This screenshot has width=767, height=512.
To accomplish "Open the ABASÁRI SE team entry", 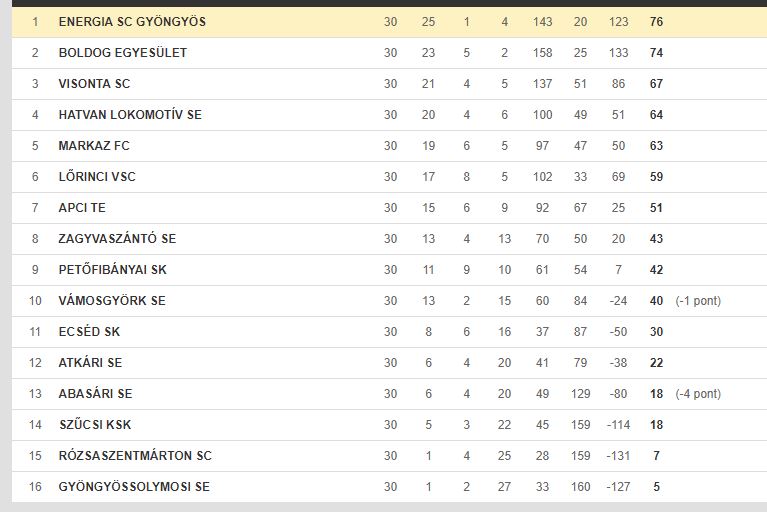I will click(x=95, y=394).
